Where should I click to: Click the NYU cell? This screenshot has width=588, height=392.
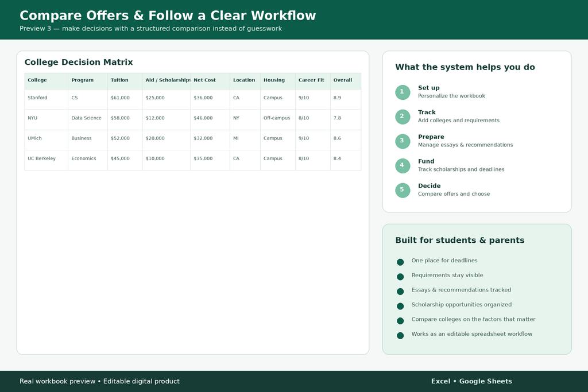pos(47,119)
